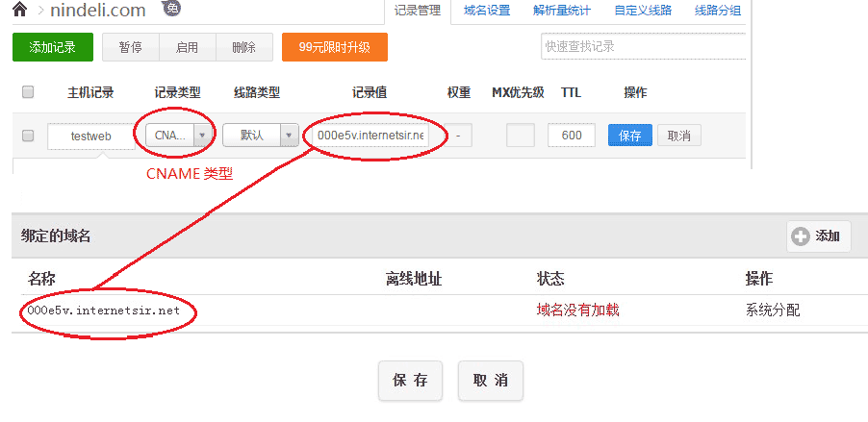Click the TTL field showing 600

(x=571, y=136)
